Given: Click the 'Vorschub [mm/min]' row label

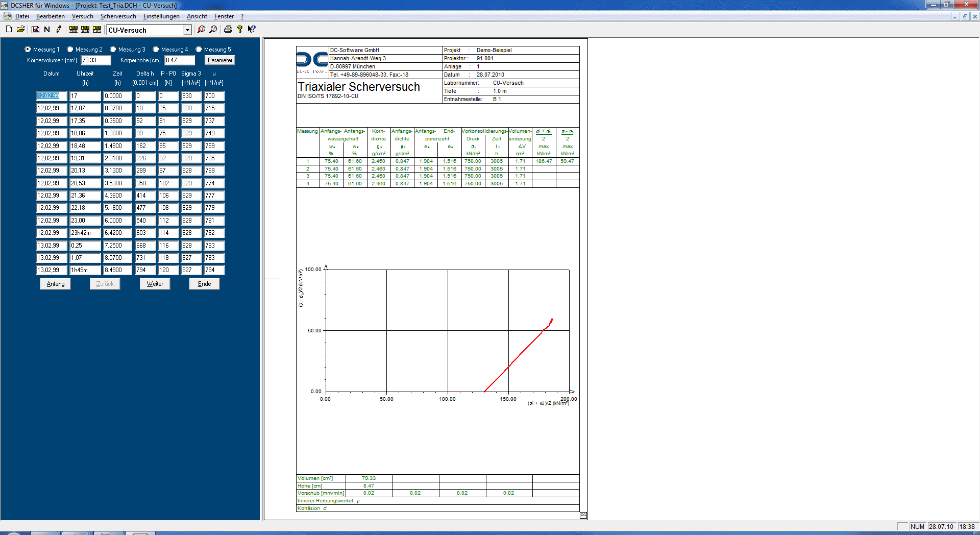Looking at the screenshot, I should [321, 493].
